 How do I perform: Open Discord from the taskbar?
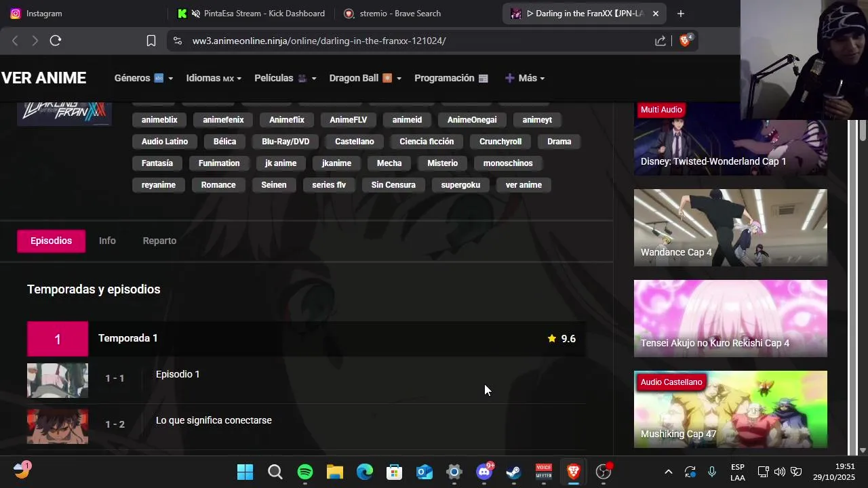[484, 472]
